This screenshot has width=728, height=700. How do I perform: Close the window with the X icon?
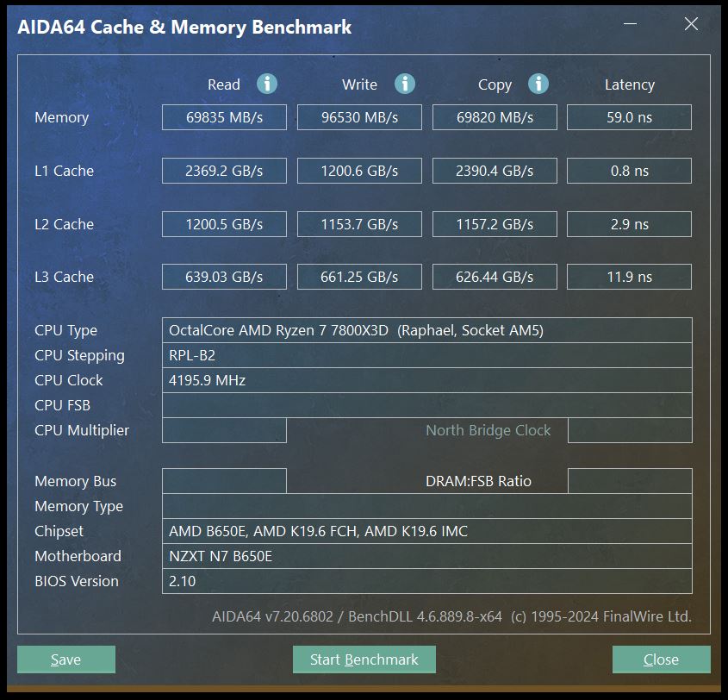coord(691,23)
